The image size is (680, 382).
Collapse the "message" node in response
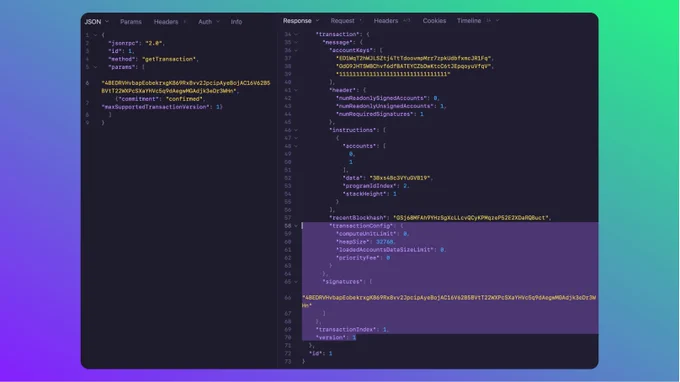(296, 42)
